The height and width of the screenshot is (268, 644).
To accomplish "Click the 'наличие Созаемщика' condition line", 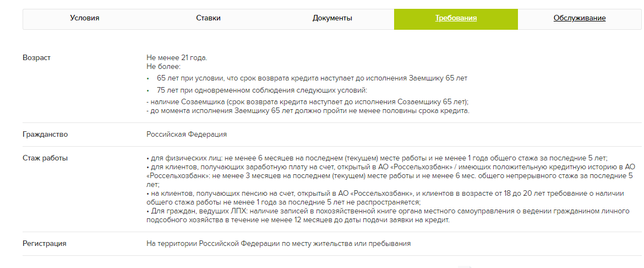I will (x=307, y=103).
